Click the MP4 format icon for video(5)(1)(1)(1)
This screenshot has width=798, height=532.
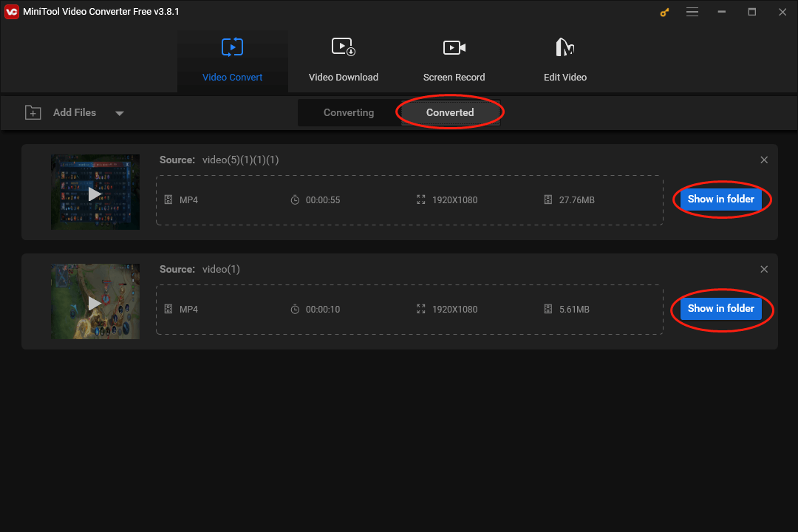click(168, 199)
